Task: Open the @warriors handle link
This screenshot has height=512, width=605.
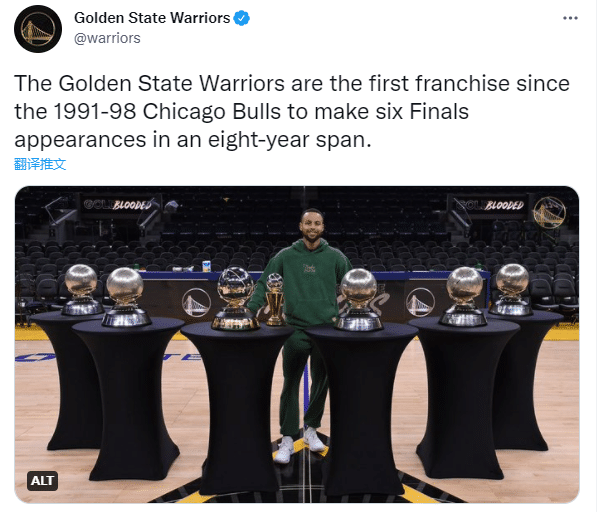Action: coord(108,38)
